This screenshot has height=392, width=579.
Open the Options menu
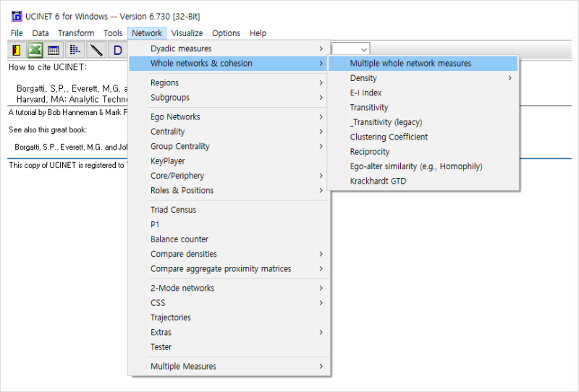226,33
